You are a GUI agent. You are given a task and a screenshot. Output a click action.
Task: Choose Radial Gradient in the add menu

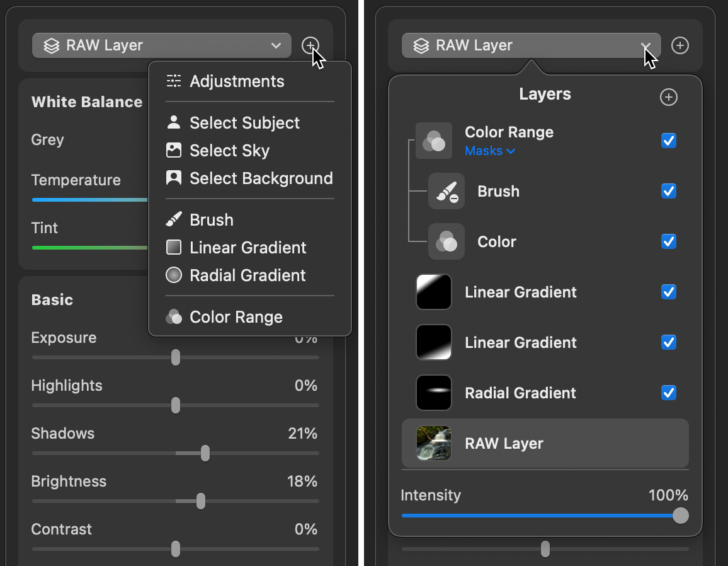tap(247, 275)
